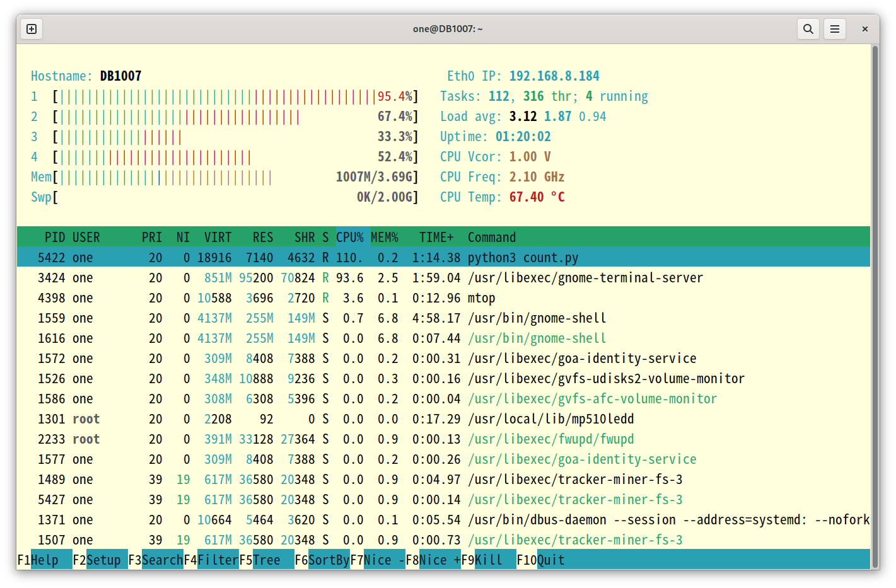Quit the monitor via F10Quit
Image resolution: width=896 pixels, height=588 pixels.
coord(541,560)
